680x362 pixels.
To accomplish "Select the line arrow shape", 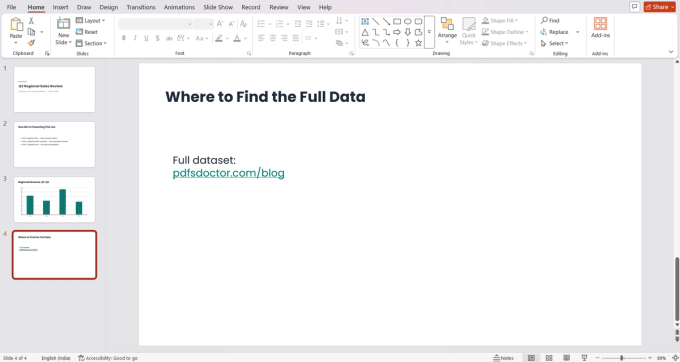I will tap(386, 21).
